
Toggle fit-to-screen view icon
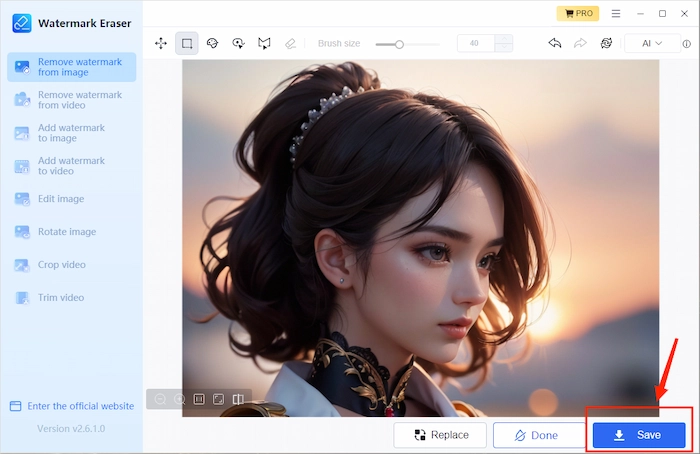click(218, 399)
